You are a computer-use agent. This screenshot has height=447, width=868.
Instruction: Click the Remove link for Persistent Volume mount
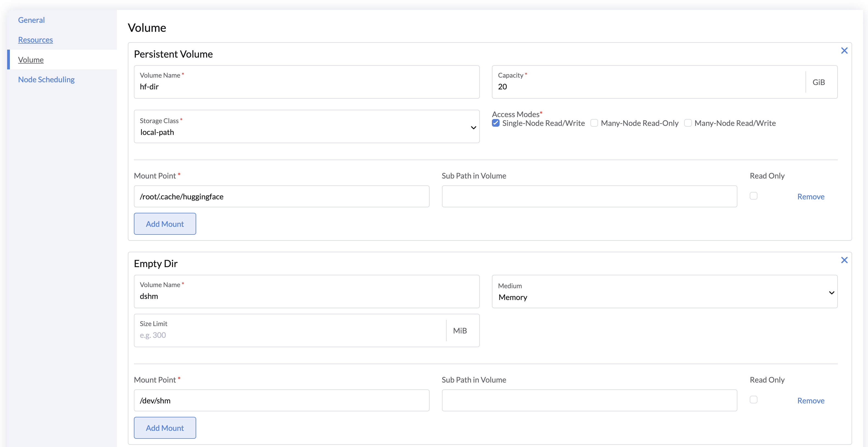(x=810, y=196)
